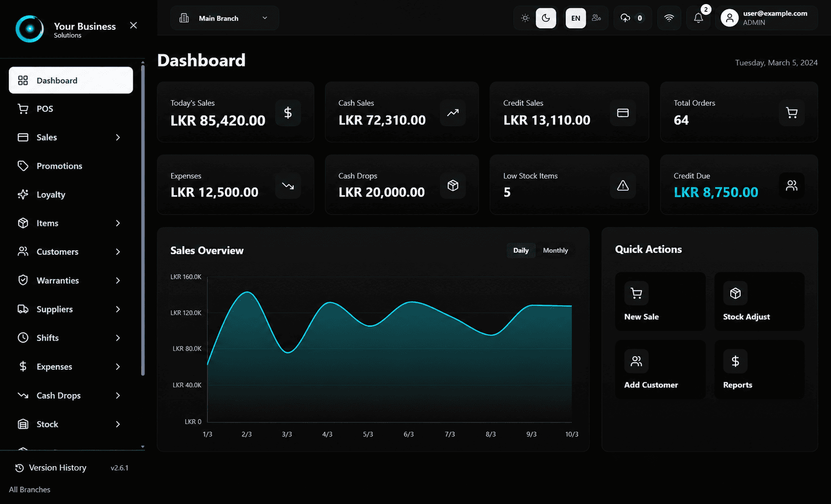Click the trending-down icon on Expenses card

(x=288, y=185)
